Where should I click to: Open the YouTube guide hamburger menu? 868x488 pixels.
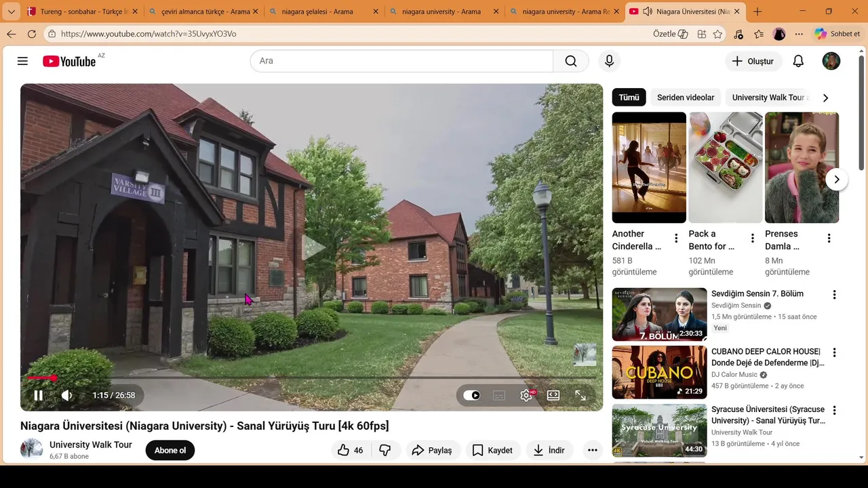22,61
